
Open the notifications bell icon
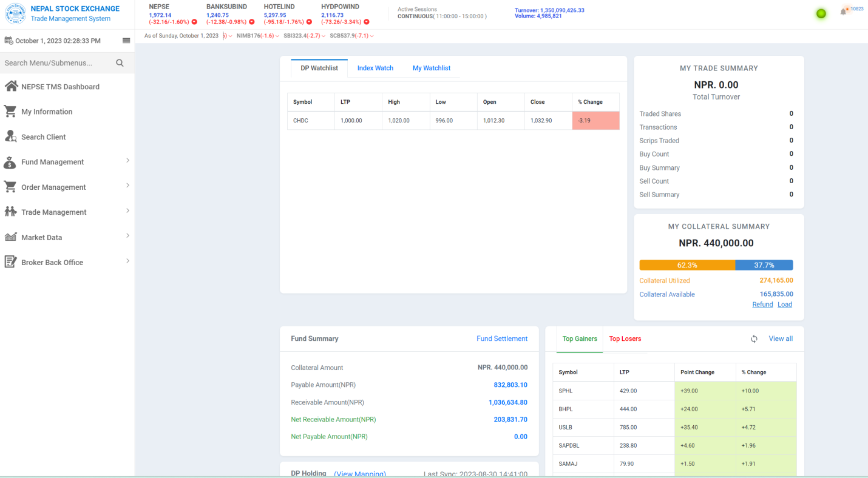(x=843, y=12)
